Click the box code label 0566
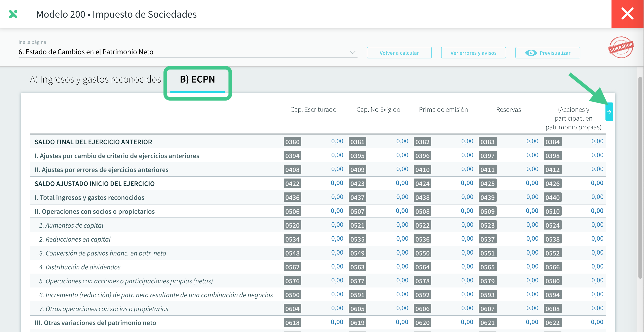Image resolution: width=644 pixels, height=332 pixels. [x=552, y=267]
